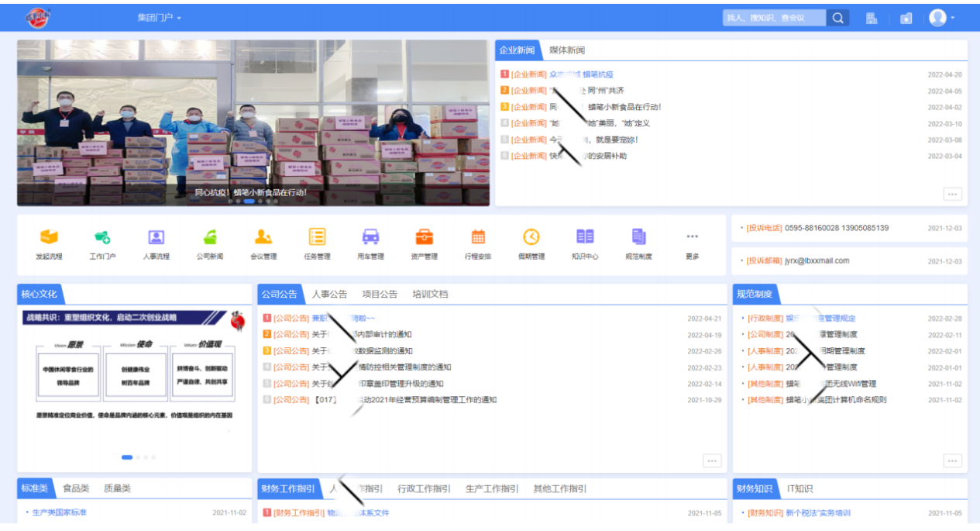The image size is (980, 531).
Task: Click the 会议管理 icon
Action: pos(263,238)
